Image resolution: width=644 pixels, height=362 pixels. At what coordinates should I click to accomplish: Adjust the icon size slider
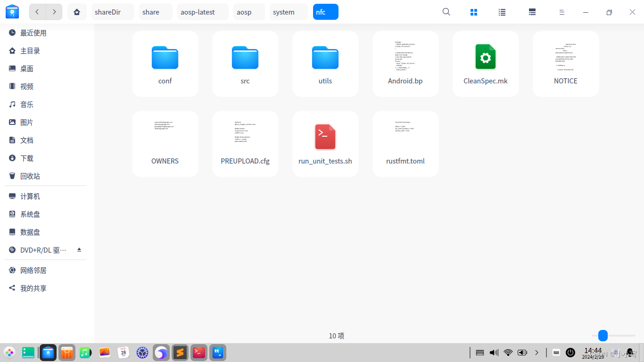603,336
